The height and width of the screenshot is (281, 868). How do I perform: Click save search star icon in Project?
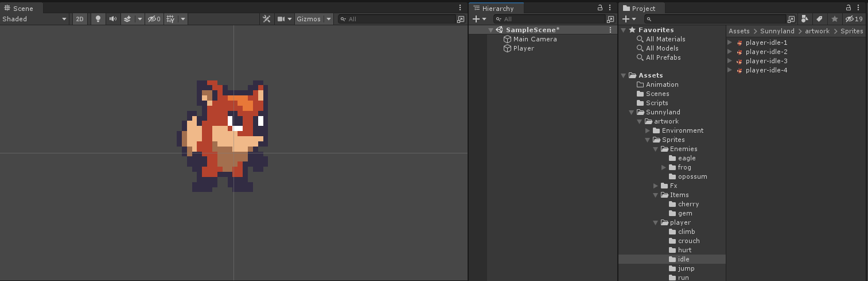[834, 19]
